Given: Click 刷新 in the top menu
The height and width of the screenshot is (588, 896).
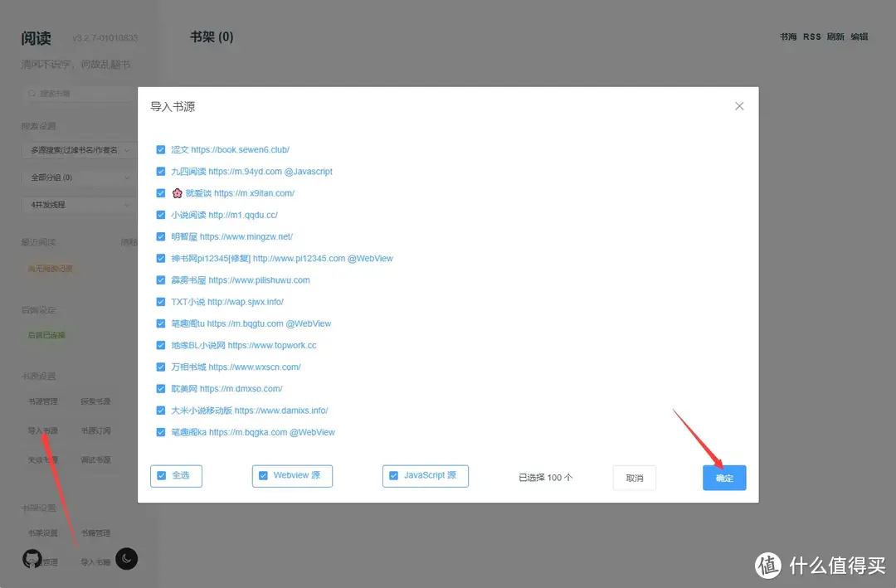Looking at the screenshot, I should click(x=835, y=36).
